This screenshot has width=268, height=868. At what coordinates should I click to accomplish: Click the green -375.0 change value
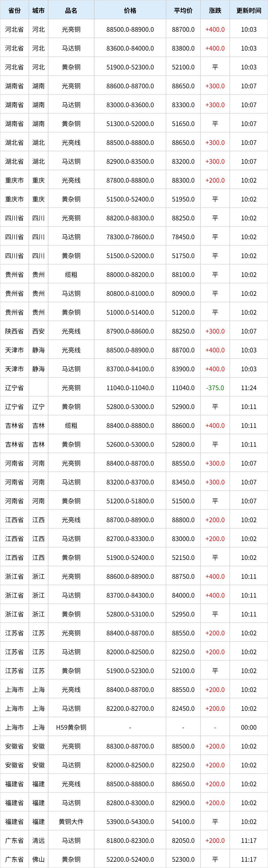[x=215, y=388]
